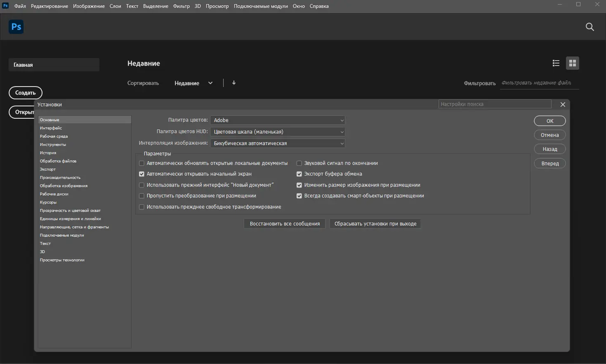This screenshot has height=364, width=606.
Task: Open the Фильтр menu
Action: coord(182,6)
